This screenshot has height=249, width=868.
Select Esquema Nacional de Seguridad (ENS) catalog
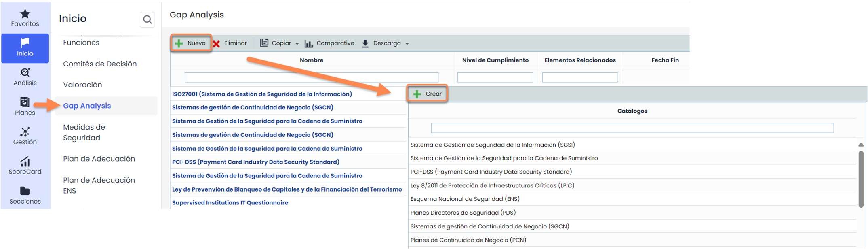pos(465,199)
